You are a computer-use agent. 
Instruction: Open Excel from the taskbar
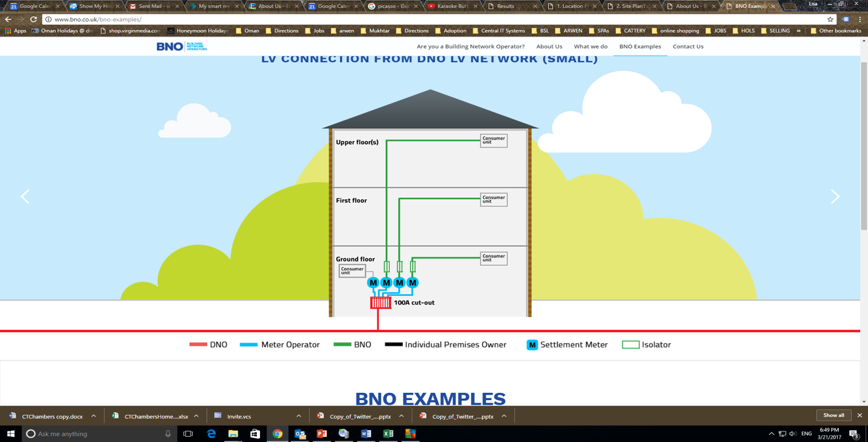(x=388, y=433)
